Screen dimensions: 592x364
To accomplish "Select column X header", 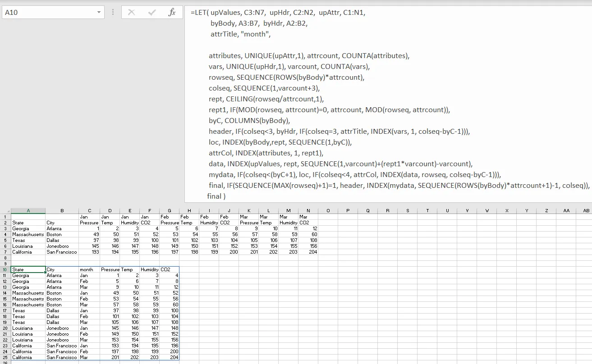I will pyautogui.click(x=506, y=210).
